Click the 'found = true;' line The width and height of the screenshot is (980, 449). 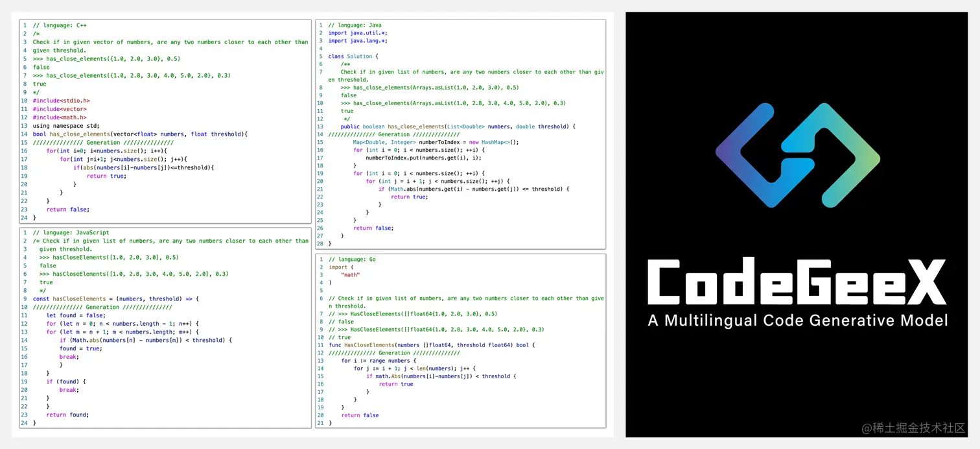tap(80, 348)
